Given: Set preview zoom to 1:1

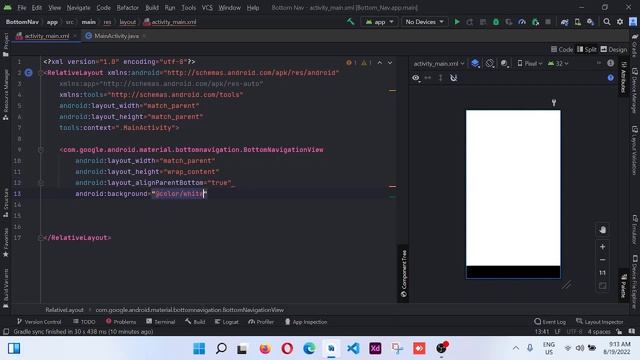Looking at the screenshot, I should pos(602,273).
